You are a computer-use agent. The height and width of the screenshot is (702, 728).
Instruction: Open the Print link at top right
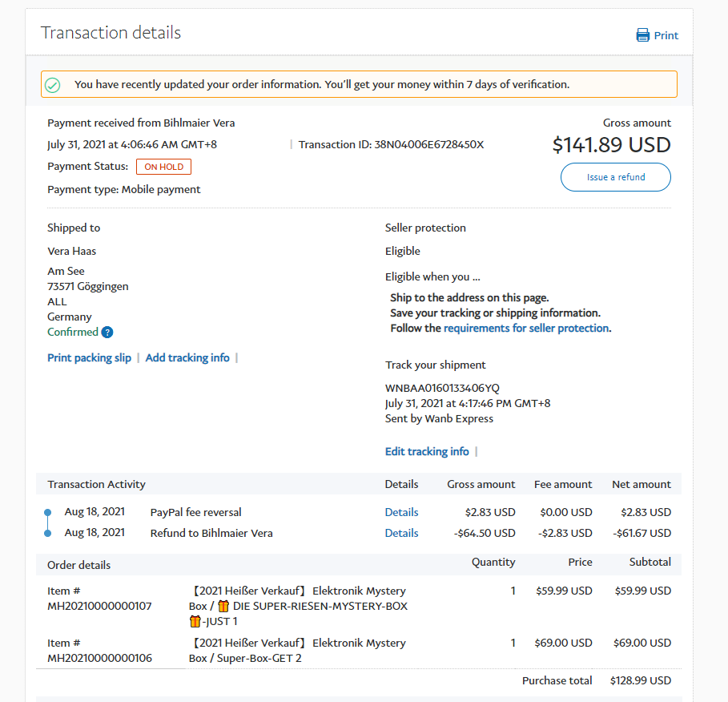click(666, 35)
